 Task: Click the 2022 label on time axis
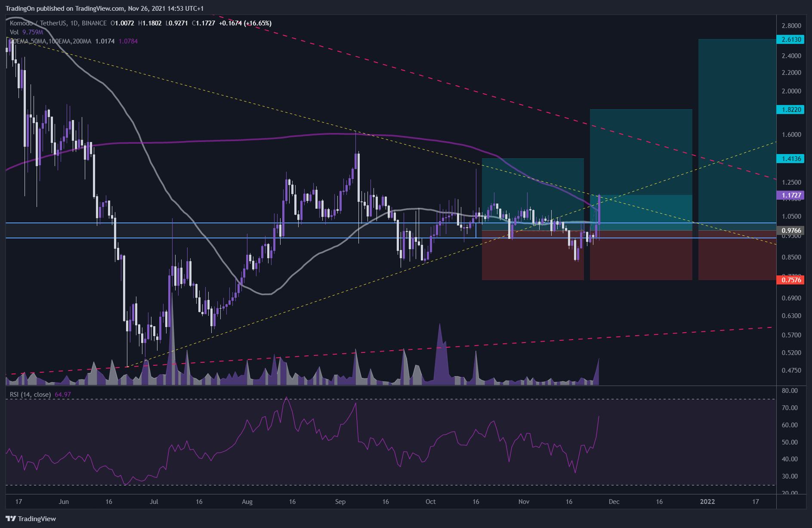pyautogui.click(x=707, y=502)
